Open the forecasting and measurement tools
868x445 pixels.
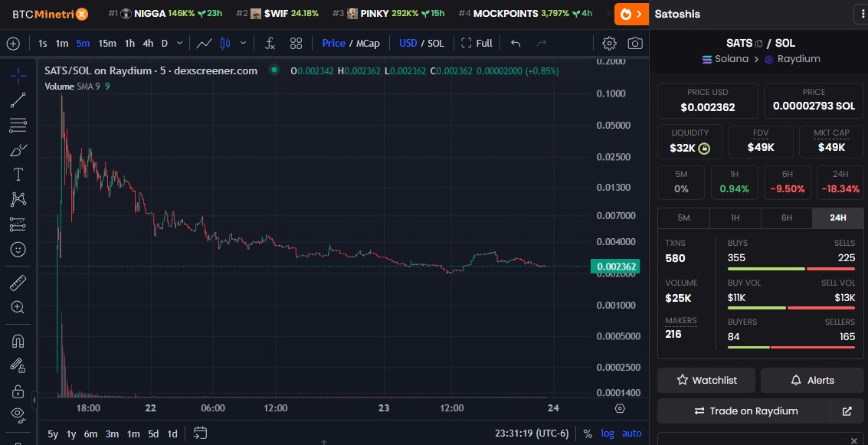(x=18, y=224)
